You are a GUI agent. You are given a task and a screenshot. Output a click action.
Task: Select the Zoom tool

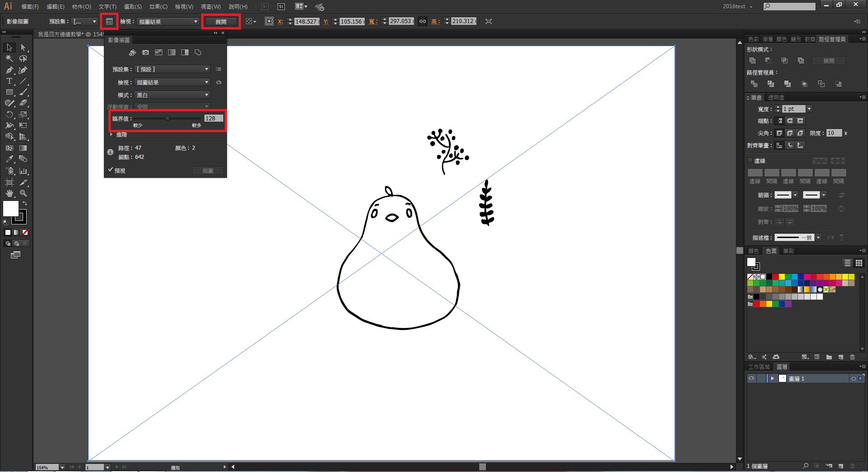pos(23,193)
